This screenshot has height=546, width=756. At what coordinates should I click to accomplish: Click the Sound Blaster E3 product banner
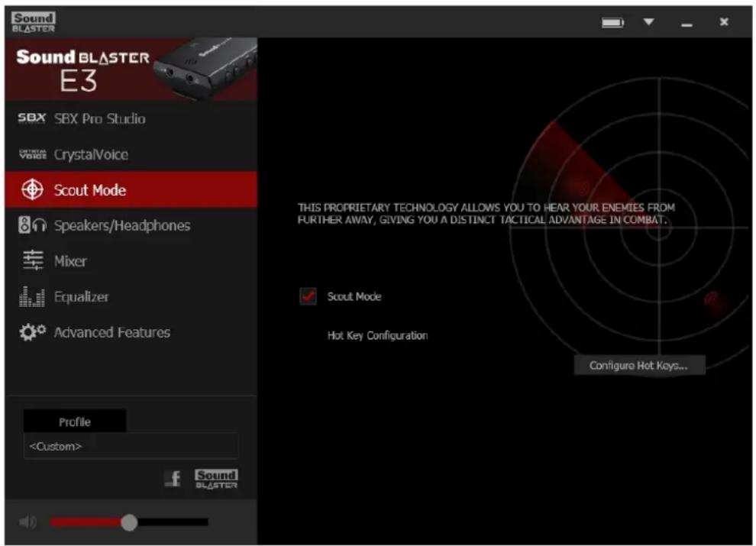(131, 69)
